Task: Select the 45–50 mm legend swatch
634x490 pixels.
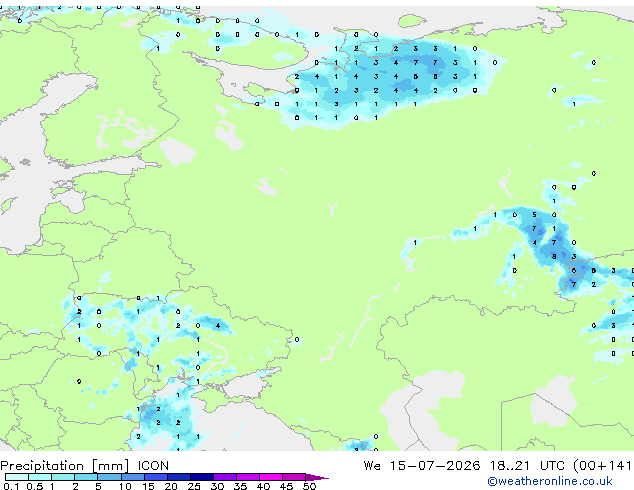Action: click(x=294, y=477)
